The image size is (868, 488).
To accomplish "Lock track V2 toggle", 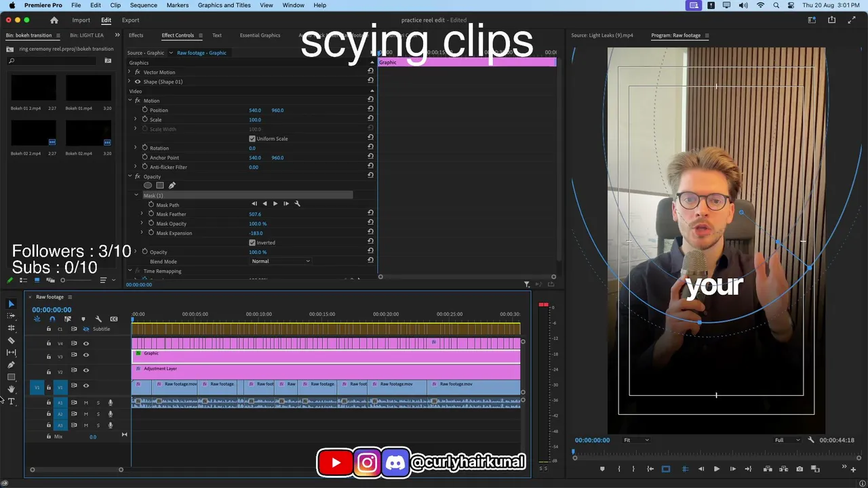I will 48,371.
